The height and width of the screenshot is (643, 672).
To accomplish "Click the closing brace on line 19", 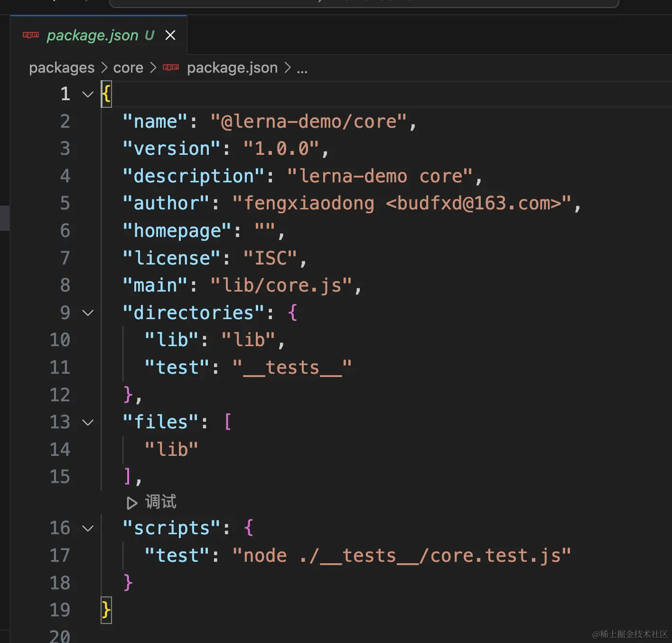I will [x=106, y=610].
